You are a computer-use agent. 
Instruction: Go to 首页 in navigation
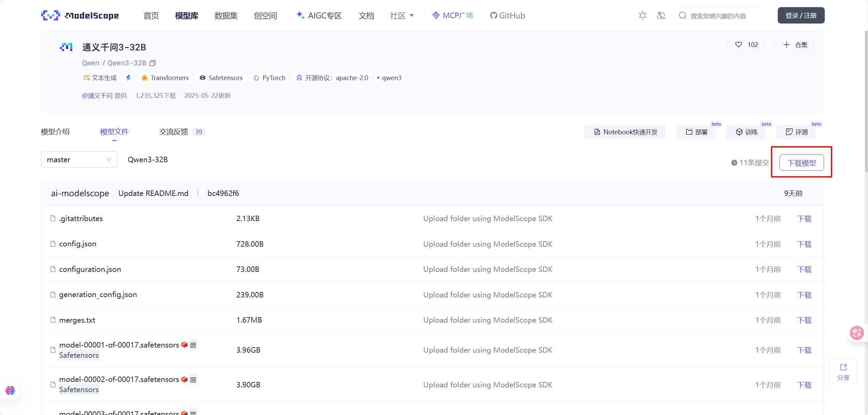point(151,16)
